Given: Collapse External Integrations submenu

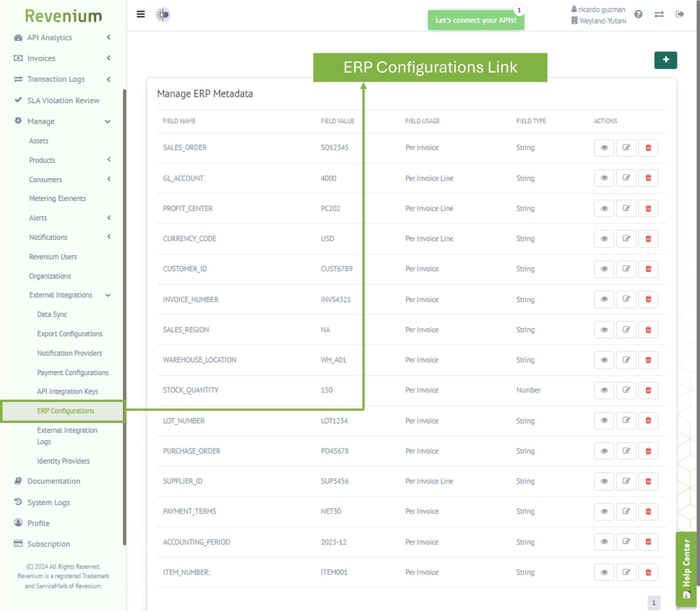Looking at the screenshot, I should 61,295.
